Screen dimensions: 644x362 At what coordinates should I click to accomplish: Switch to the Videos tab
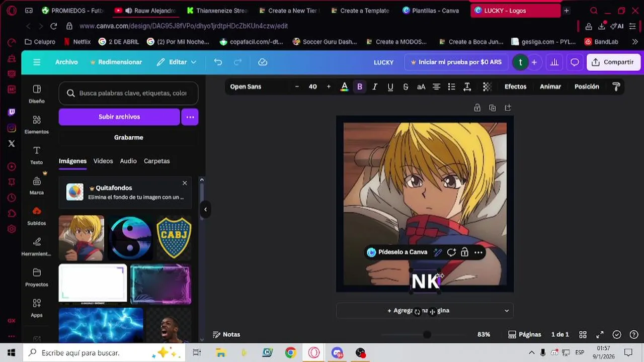[103, 161]
